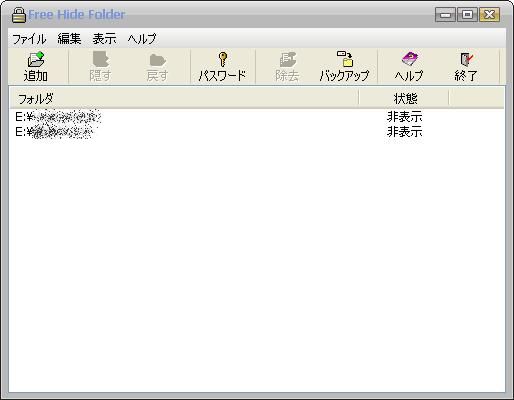This screenshot has height=400, width=514.
Task: Minimize the Free Hide Folder window
Action: [x=445, y=15]
